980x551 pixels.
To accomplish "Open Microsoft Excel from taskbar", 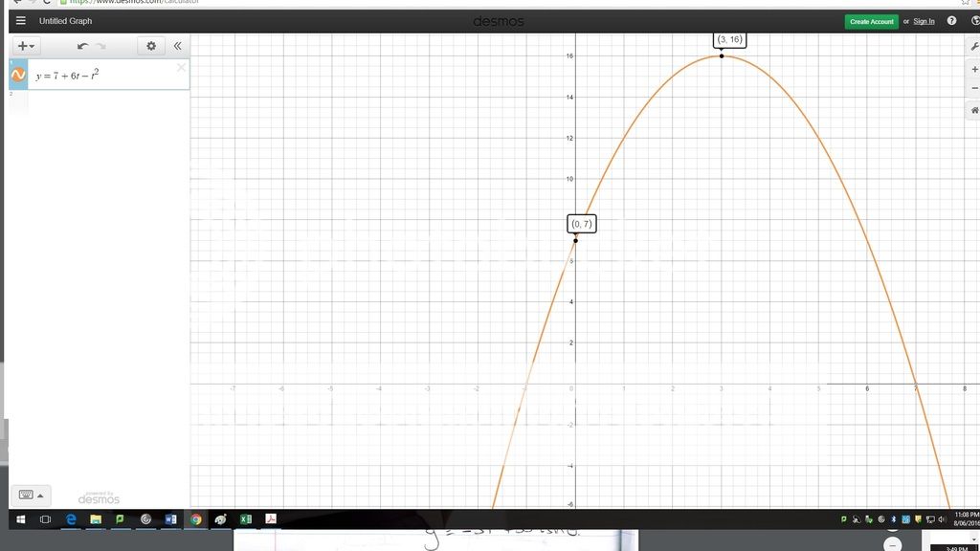I will pos(246,519).
